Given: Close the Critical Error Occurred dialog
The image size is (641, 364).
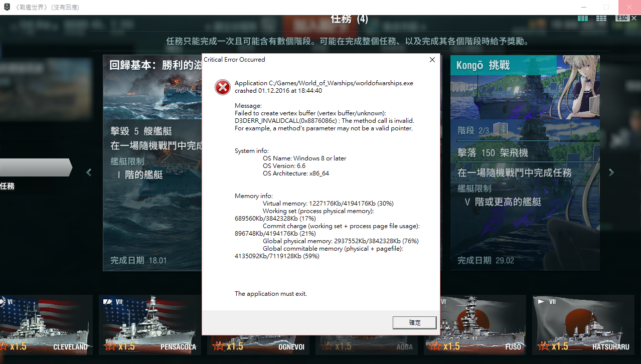Looking at the screenshot, I should pos(432,60).
